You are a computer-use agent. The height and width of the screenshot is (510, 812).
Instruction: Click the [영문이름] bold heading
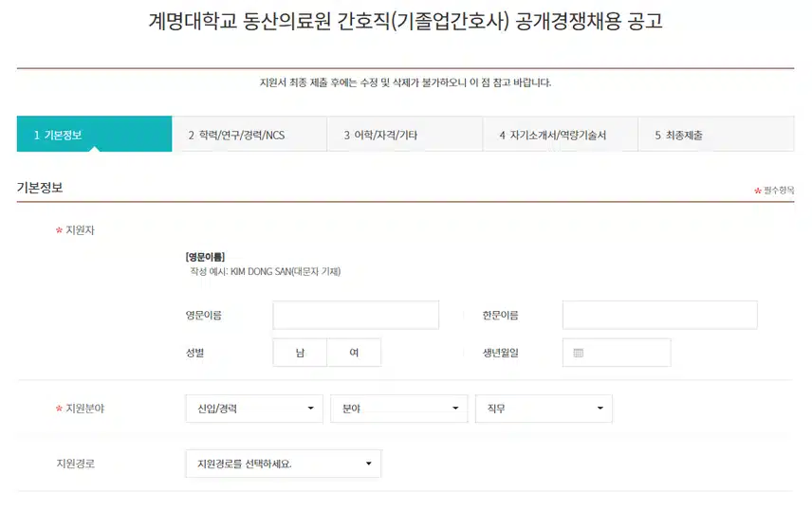tap(205, 257)
